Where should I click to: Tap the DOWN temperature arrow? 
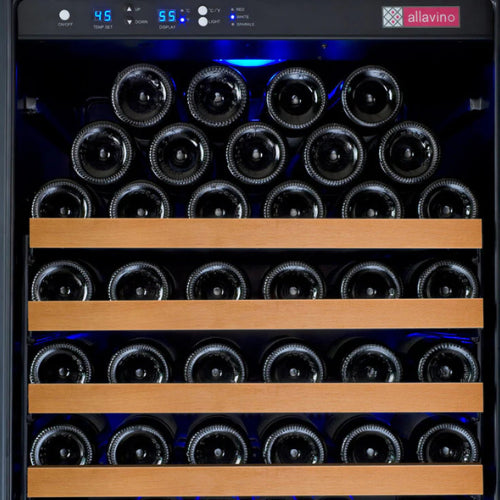tap(129, 22)
